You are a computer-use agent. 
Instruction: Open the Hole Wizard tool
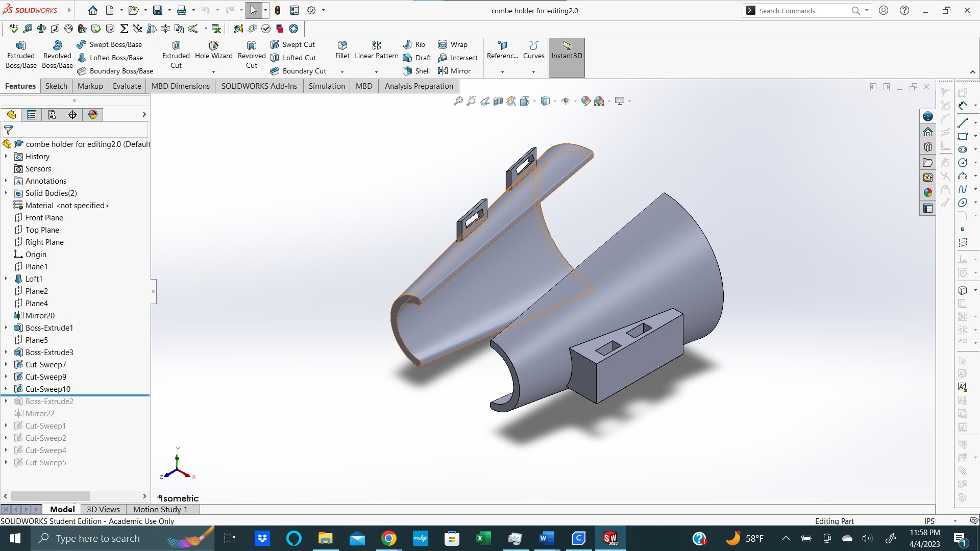tap(213, 54)
